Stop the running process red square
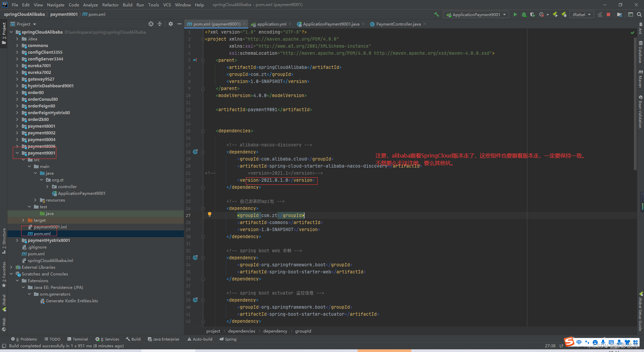644x352 pixels. point(608,14)
